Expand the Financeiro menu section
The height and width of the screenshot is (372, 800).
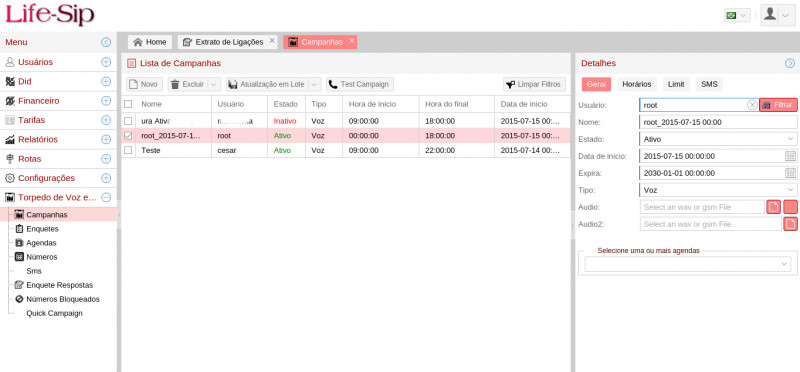click(106, 101)
